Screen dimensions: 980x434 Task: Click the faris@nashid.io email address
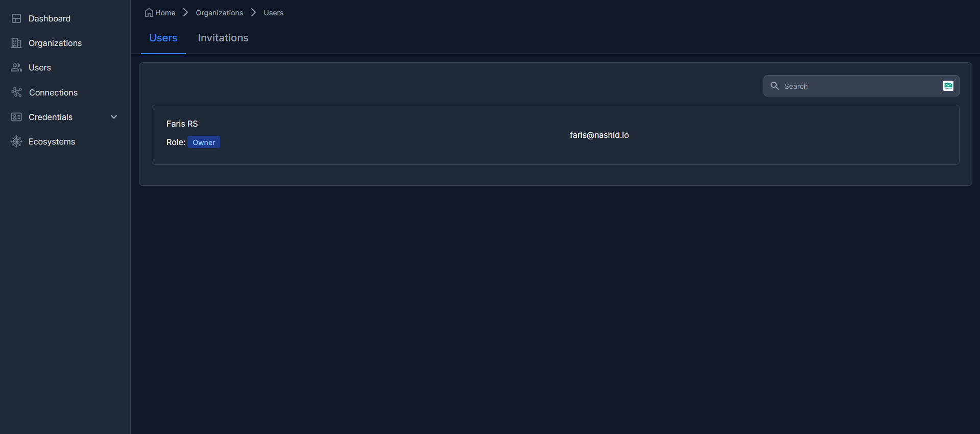tap(600, 135)
